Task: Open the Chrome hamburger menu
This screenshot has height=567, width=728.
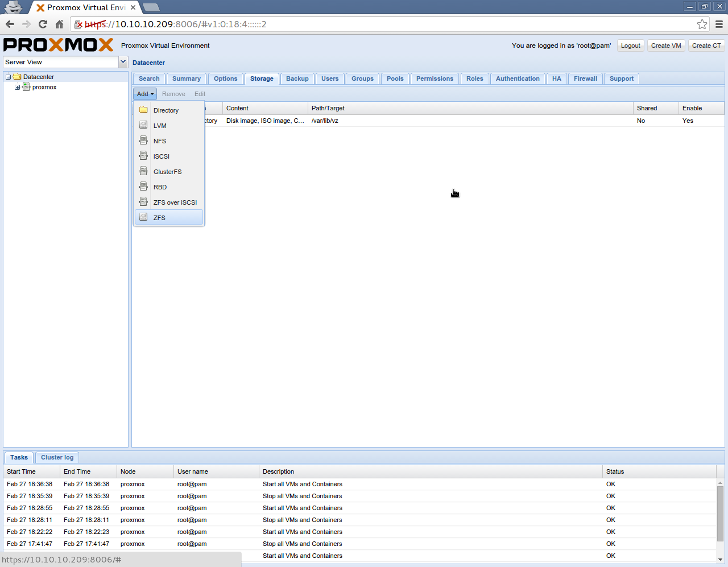Action: pyautogui.click(x=719, y=24)
